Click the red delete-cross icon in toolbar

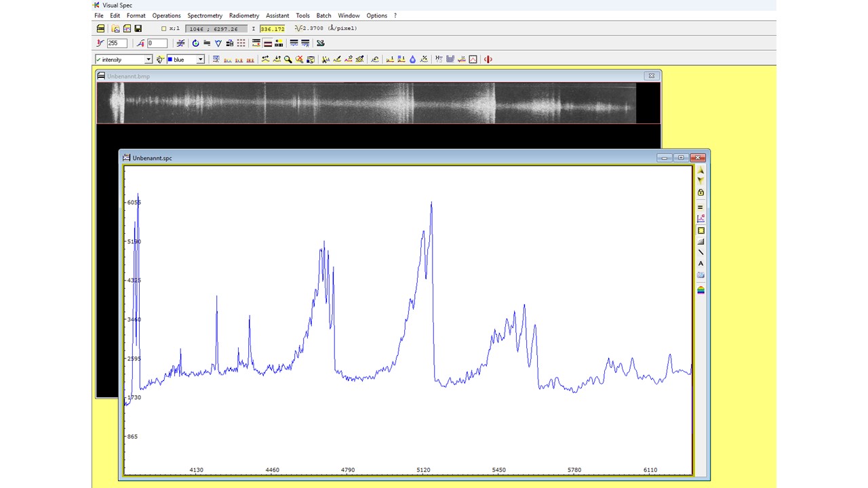299,60
